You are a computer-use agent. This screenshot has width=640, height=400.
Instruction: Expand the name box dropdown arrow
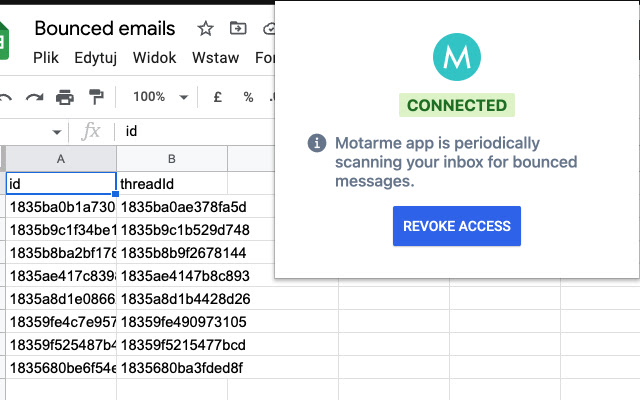click(x=55, y=131)
